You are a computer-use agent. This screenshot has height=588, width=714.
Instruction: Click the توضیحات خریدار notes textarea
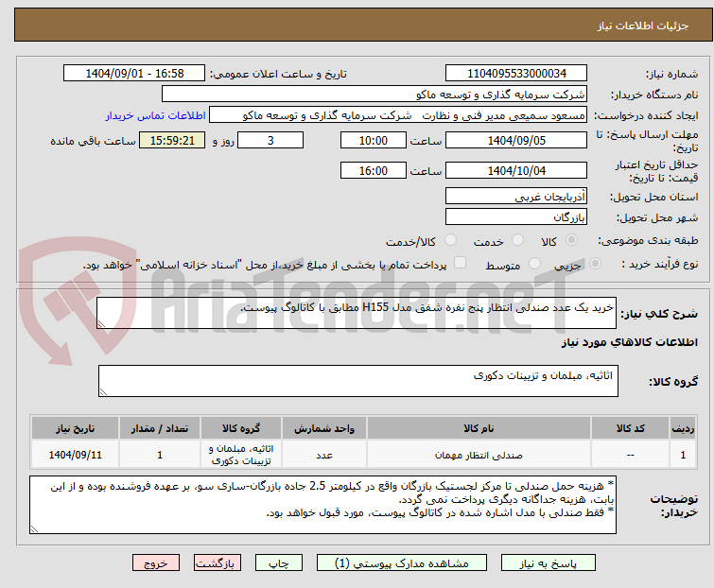click(322, 505)
